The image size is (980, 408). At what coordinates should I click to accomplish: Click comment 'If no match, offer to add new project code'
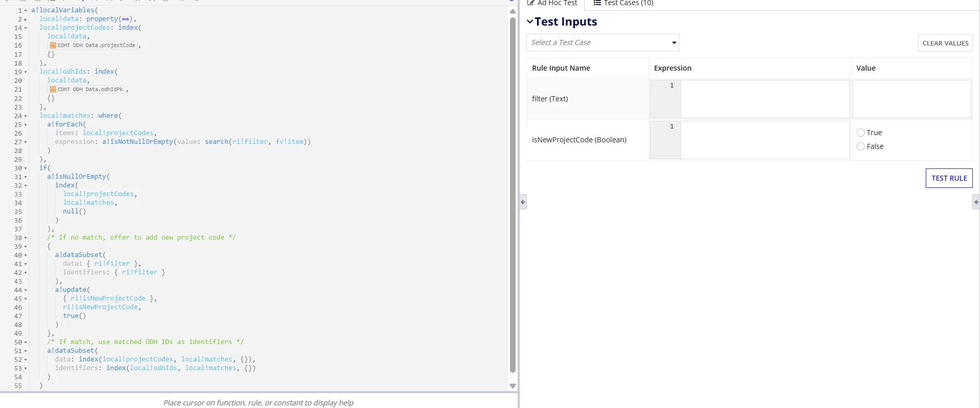tap(141, 238)
